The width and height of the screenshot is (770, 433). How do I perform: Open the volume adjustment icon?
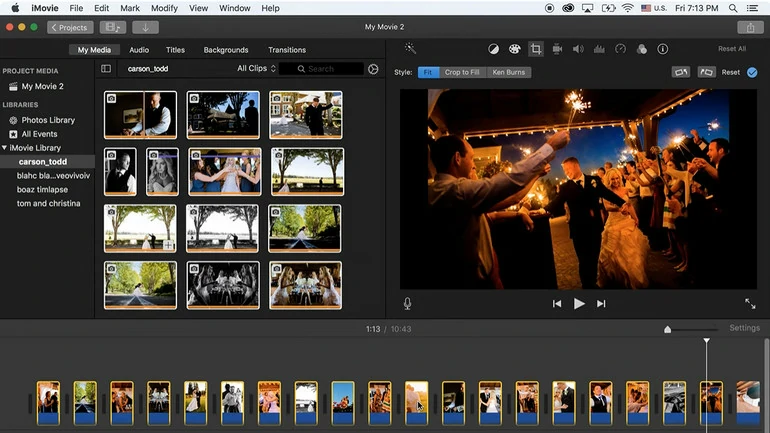[x=578, y=49]
